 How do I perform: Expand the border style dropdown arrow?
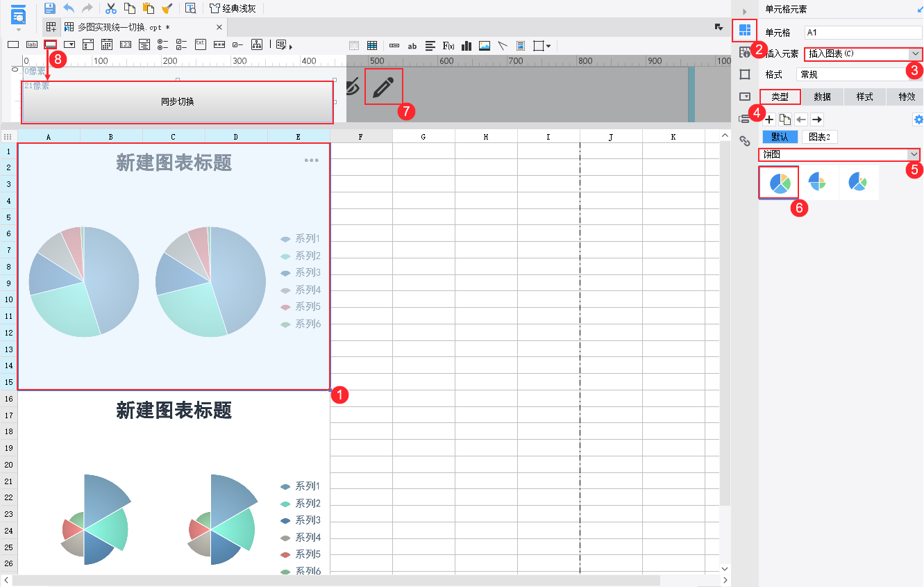(x=549, y=46)
